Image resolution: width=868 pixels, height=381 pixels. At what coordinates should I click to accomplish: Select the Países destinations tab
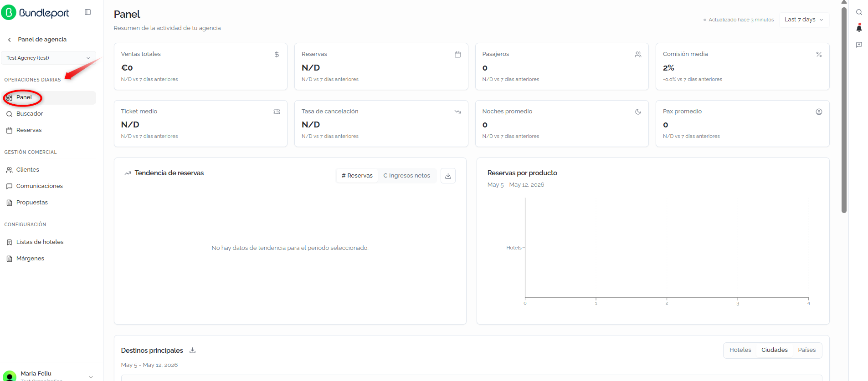click(x=806, y=350)
